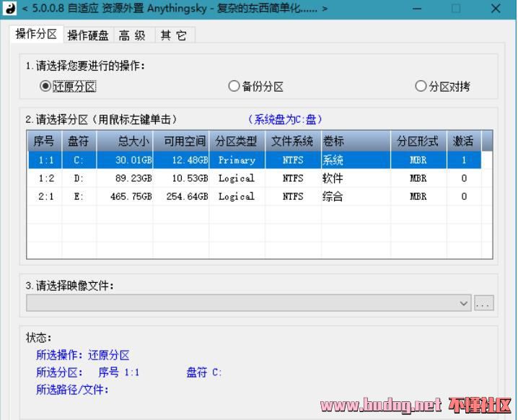Click the 总大小 column header
The image size is (518, 420).
click(125, 141)
